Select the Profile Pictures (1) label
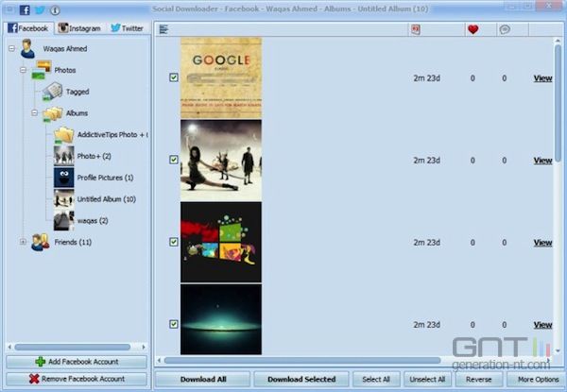Viewport: 567px width, 392px height. pos(105,178)
